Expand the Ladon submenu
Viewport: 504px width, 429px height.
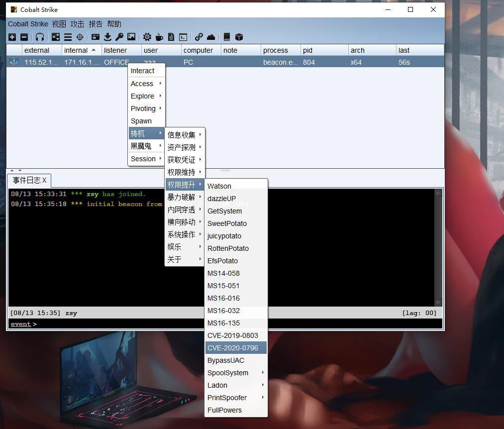click(236, 385)
